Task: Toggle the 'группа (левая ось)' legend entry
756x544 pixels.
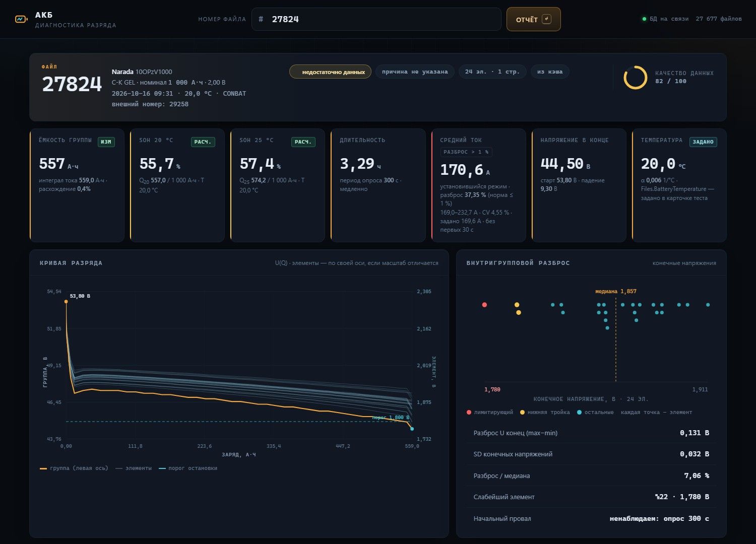Action: pos(74,468)
